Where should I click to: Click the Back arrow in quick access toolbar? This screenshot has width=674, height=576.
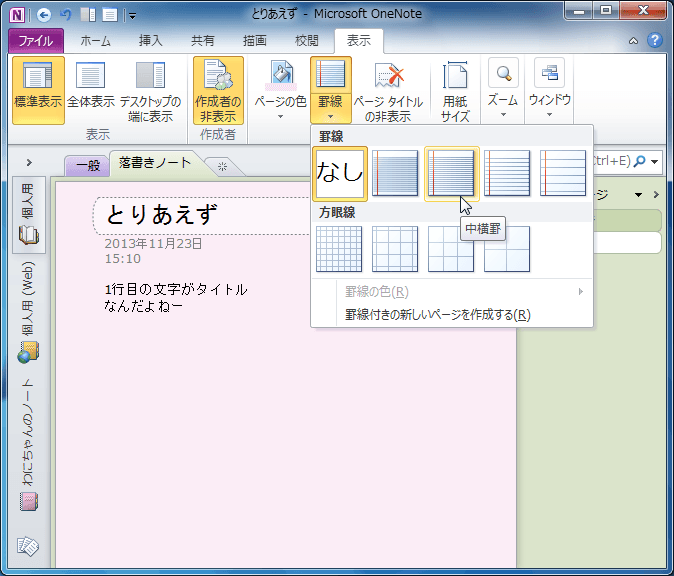[x=43, y=15]
